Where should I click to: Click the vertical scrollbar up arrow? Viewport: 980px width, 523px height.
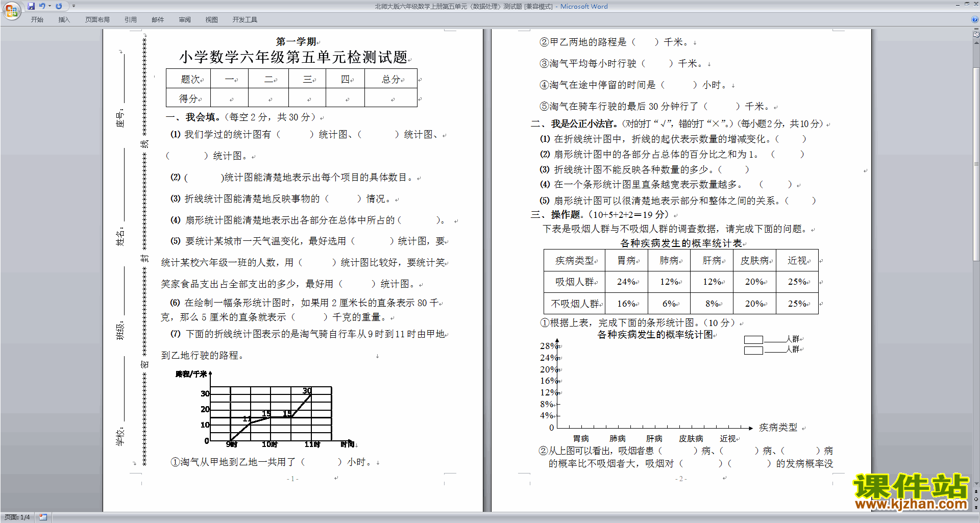pyautogui.click(x=976, y=42)
